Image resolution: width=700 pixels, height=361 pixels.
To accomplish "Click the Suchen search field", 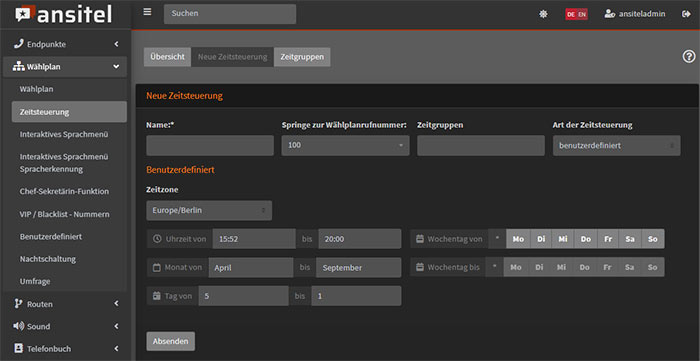I will click(x=230, y=14).
